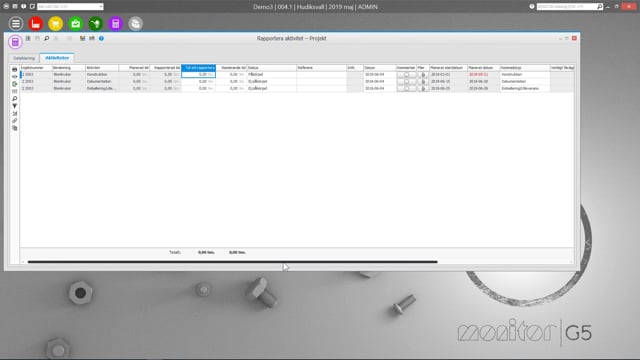Viewport: 640px width, 360px height.
Task: Open files button on the Konstruktion row
Action: click(423, 75)
